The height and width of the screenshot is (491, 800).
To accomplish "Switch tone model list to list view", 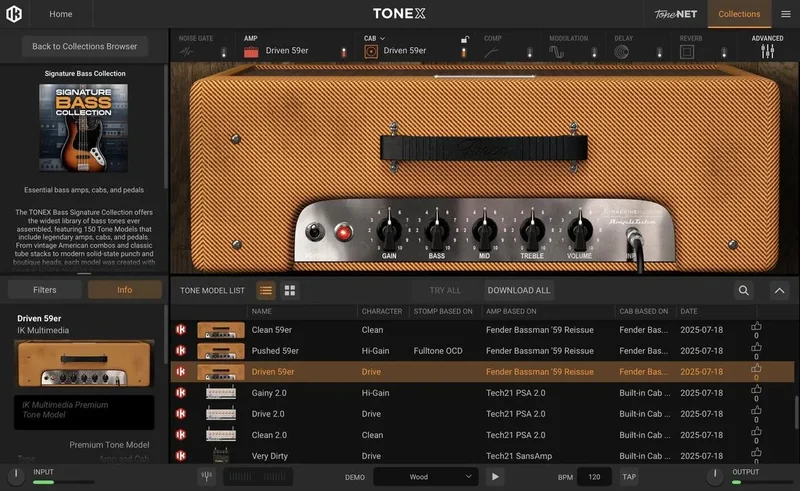I will 266,290.
